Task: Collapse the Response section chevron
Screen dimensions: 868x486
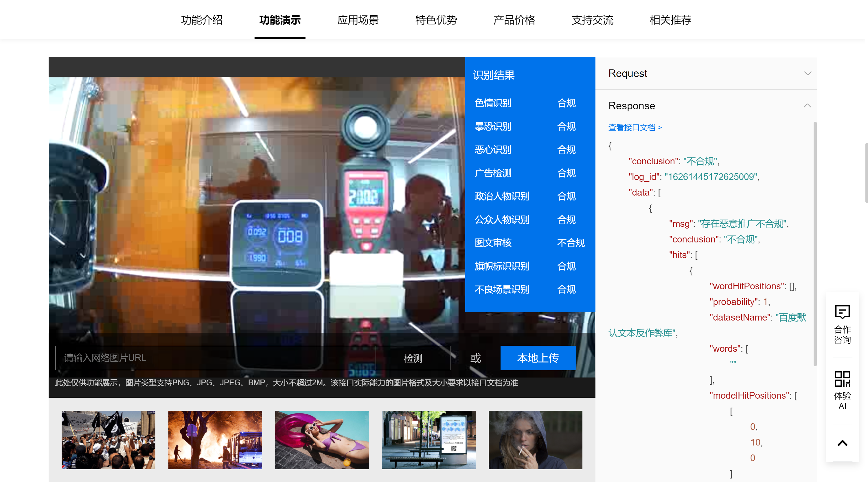Action: [807, 106]
